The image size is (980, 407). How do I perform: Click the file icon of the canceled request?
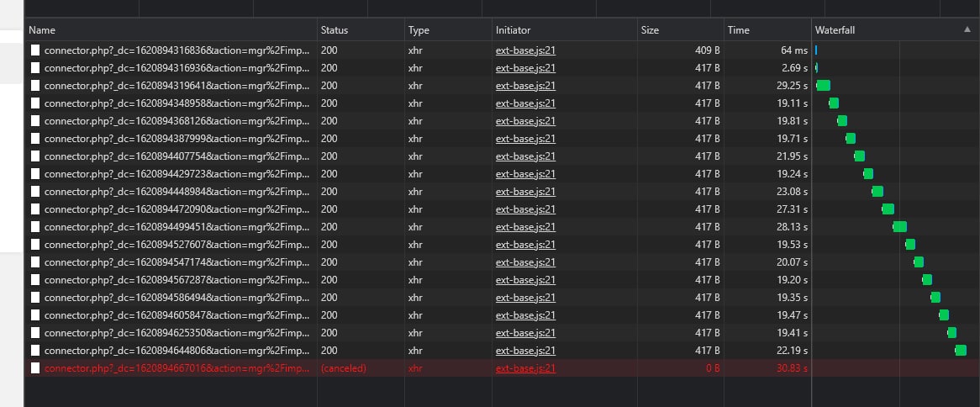pyautogui.click(x=35, y=368)
